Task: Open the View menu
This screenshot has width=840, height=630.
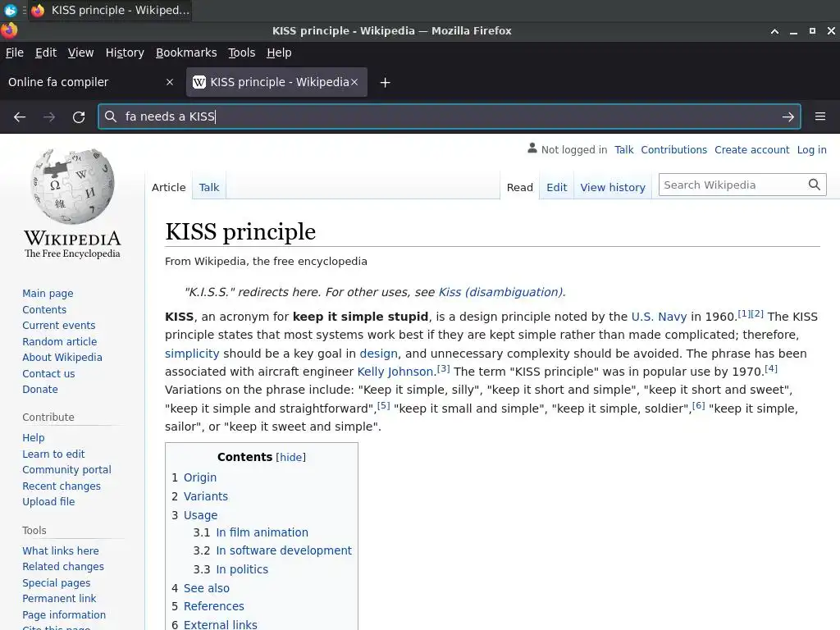Action: 81,52
